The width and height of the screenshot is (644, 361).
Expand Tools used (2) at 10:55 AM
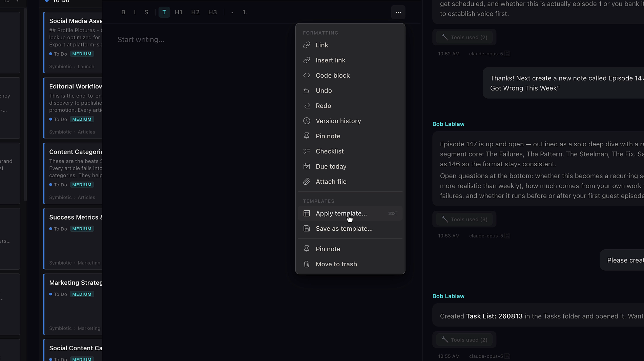click(464, 340)
